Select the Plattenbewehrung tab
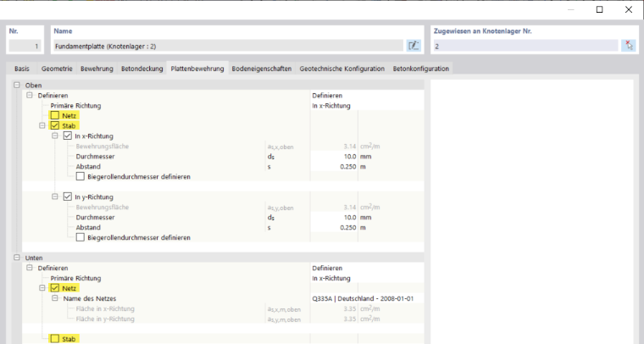Viewport: 644px width, 344px height. click(x=197, y=68)
